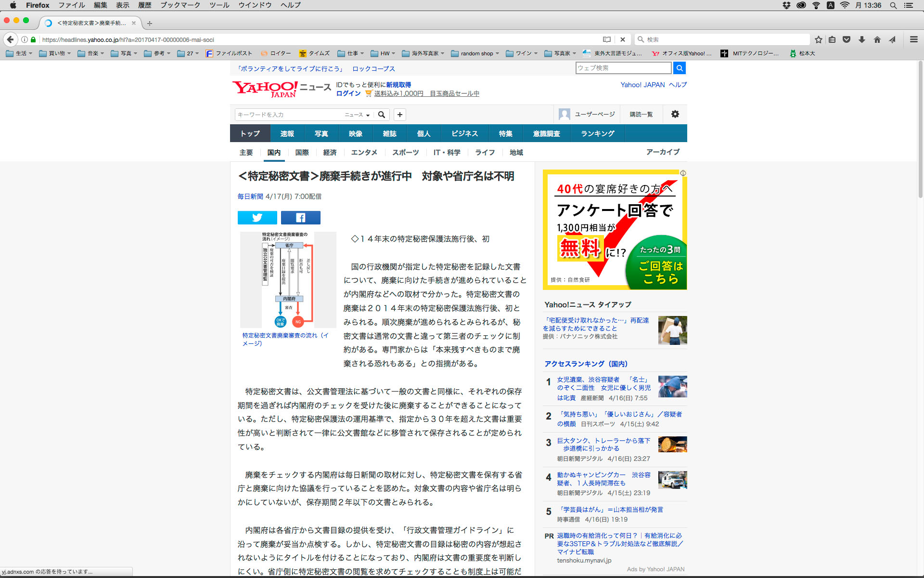Click the Facebook share button
Viewport: 924px width, 578px height.
pyautogui.click(x=300, y=218)
